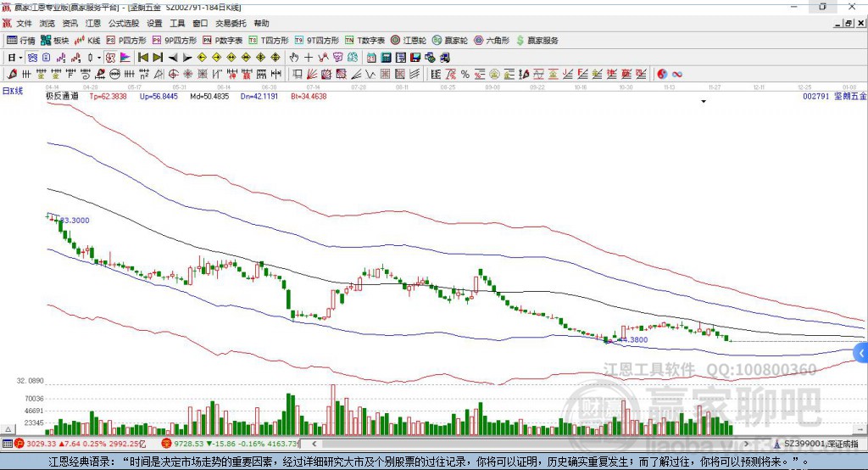Open the small black triangle dropdown above chart
868x470 pixels.
(704, 102)
